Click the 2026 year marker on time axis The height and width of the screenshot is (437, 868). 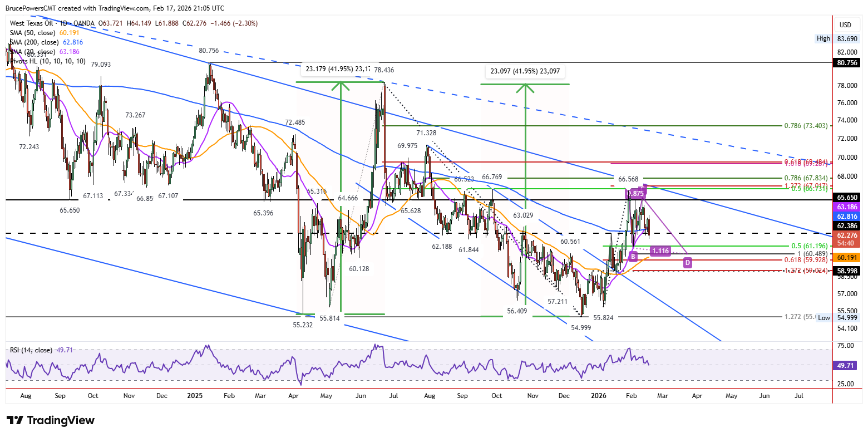(598, 396)
